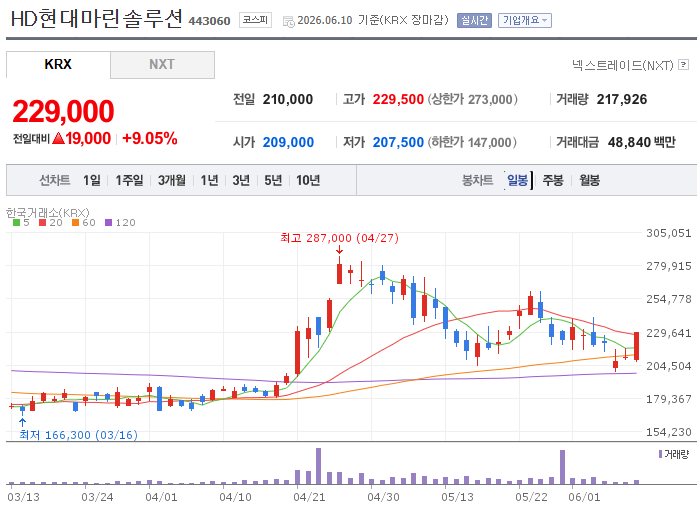697x508 pixels.
Task: Click the green 5-day moving average swatch
Action: 17,223
